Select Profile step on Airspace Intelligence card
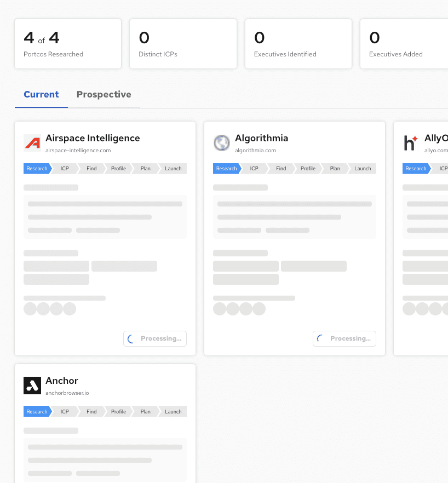 [119, 169]
